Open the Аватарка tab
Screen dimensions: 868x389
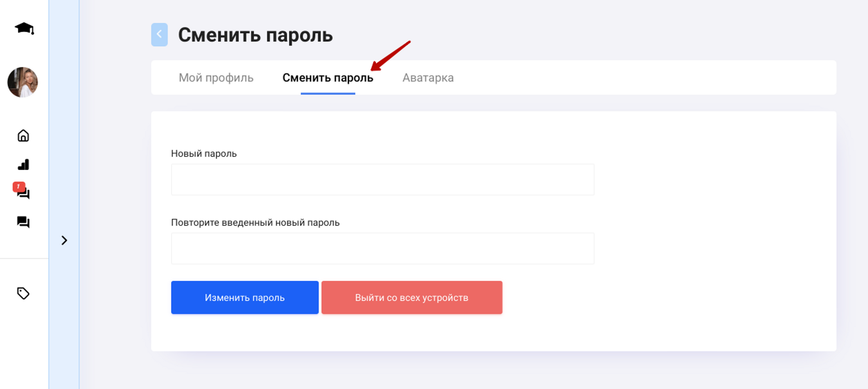tap(428, 78)
